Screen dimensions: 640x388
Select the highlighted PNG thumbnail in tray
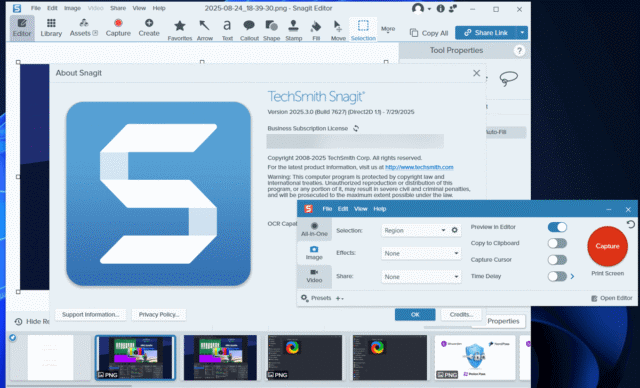click(x=136, y=358)
